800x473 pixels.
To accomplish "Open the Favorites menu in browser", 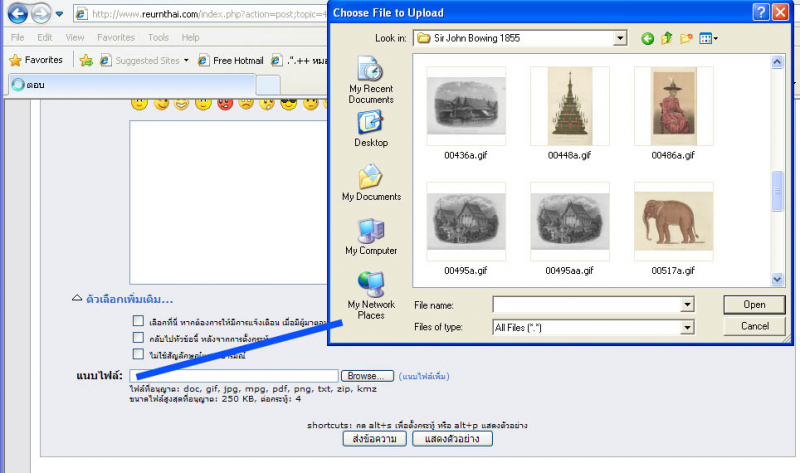I will [x=116, y=37].
